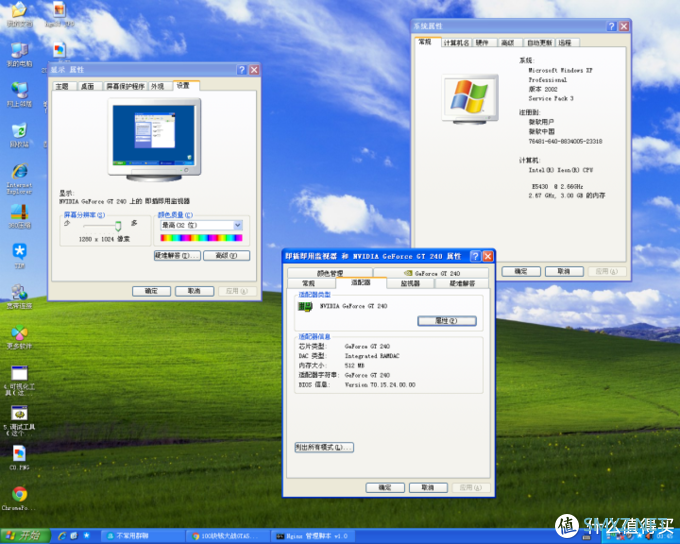Click the Internet Explorer quick launch icon
The height and width of the screenshot is (544, 680).
click(62, 536)
